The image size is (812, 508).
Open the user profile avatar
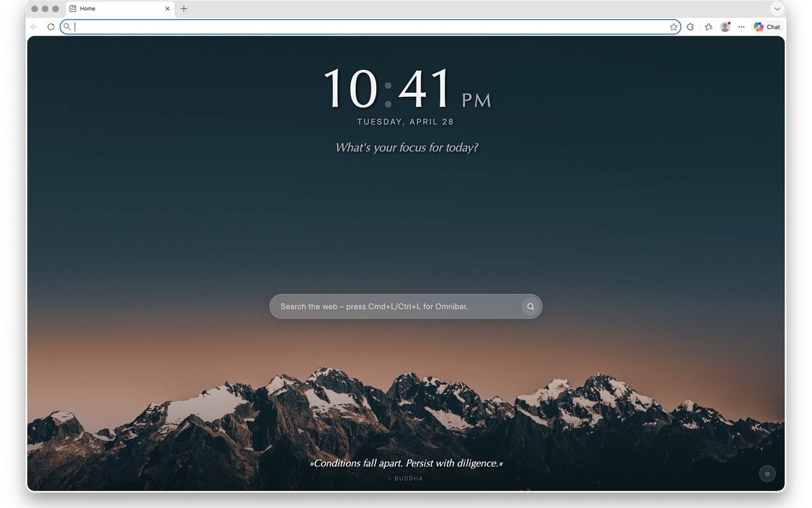point(725,27)
